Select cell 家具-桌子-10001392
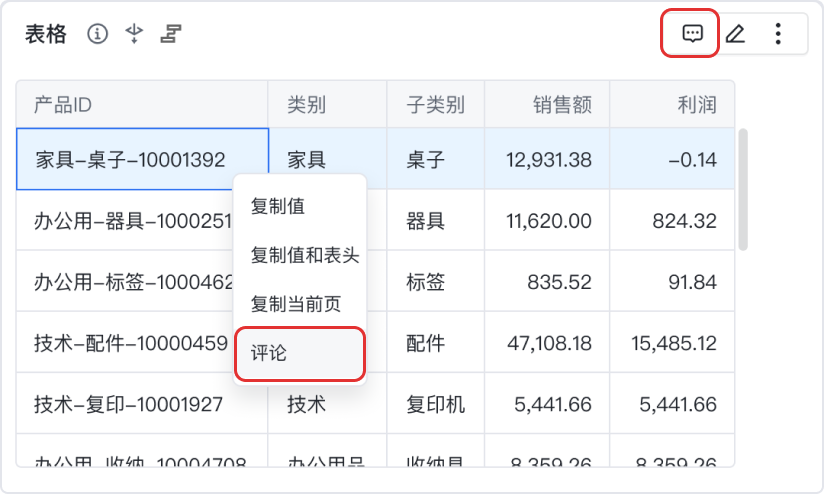 click(x=131, y=159)
